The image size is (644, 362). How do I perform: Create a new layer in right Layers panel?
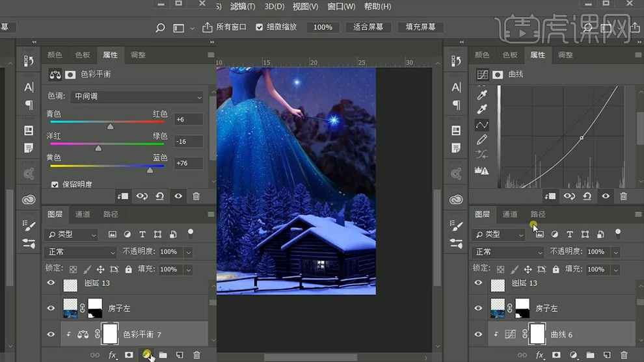(x=606, y=355)
